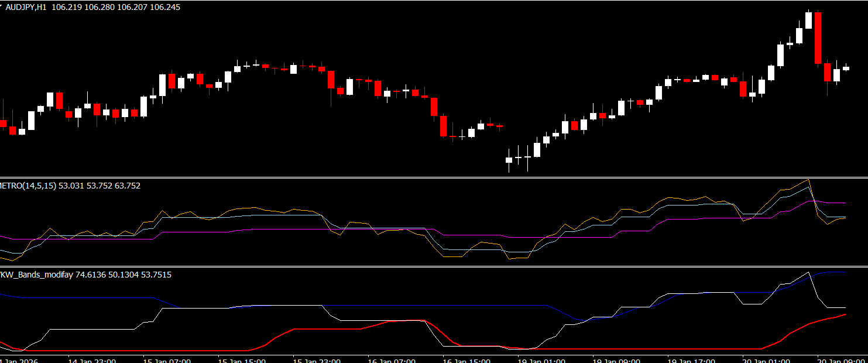Image resolution: width=868 pixels, height=363 pixels.
Task: Click the OHLC price values after AUDJPY,H1
Action: click(116, 7)
